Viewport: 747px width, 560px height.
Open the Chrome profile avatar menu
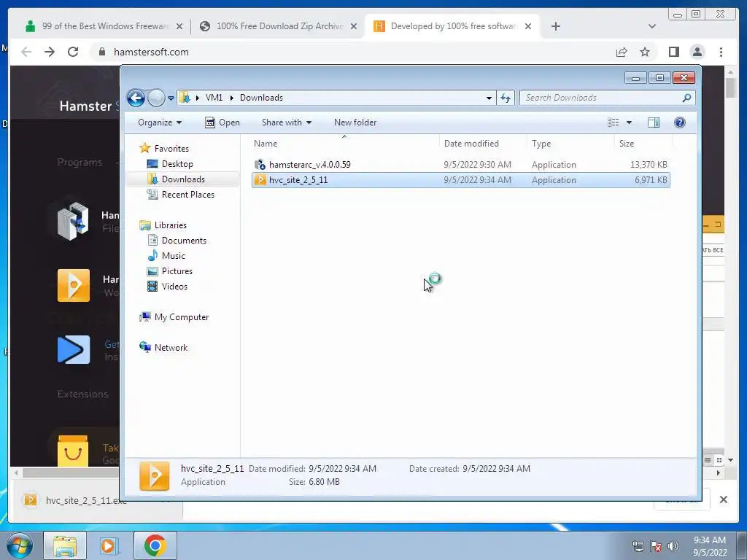(x=697, y=52)
